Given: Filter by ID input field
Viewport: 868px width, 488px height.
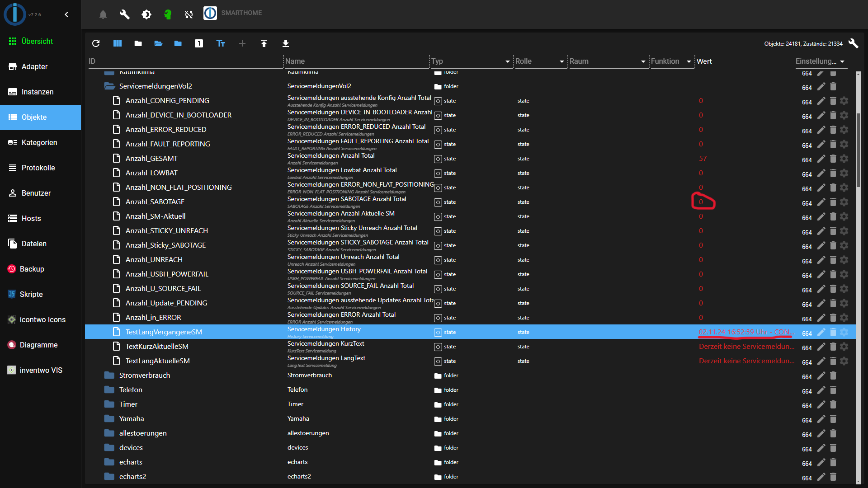Looking at the screenshot, I should point(185,61).
